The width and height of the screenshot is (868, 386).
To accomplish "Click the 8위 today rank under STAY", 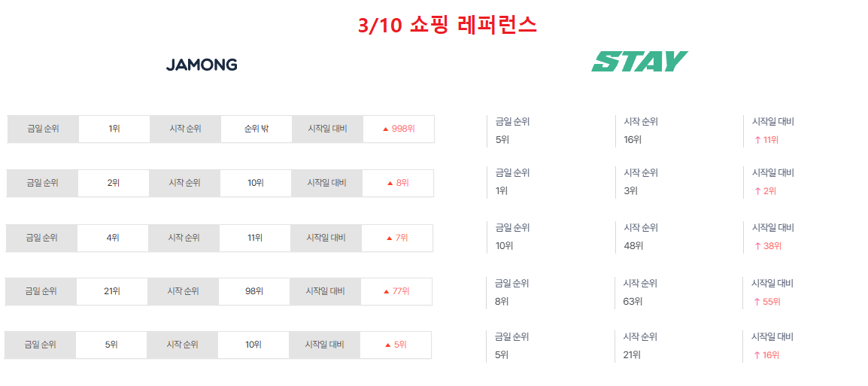I will (x=502, y=302).
